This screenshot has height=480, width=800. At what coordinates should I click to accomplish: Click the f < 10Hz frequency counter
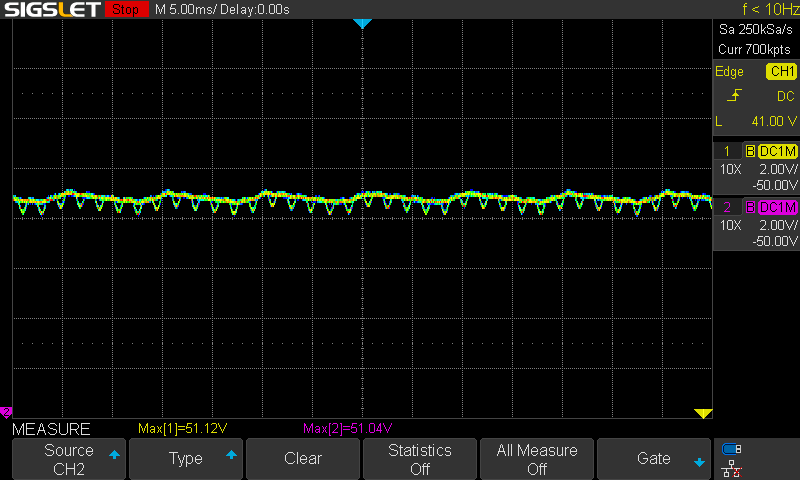pyautogui.click(x=770, y=9)
